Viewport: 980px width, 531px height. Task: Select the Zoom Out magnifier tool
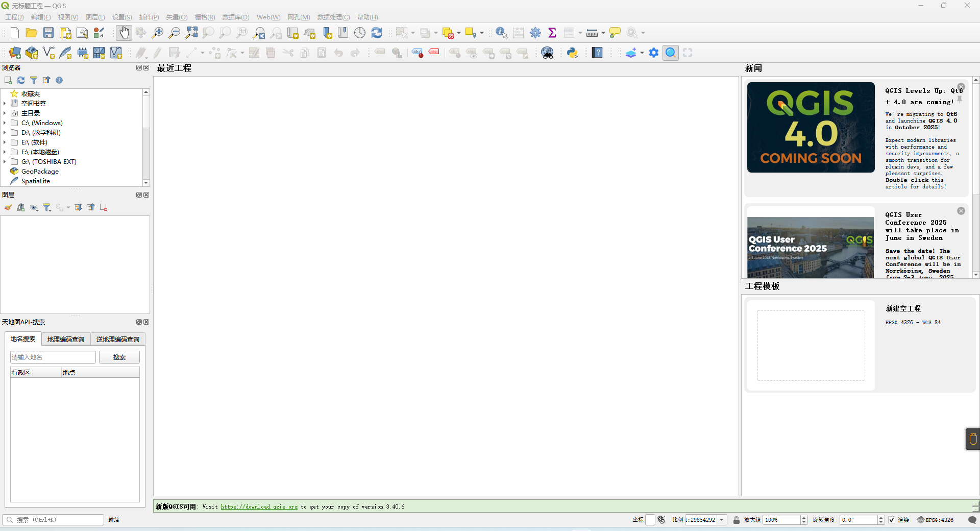point(175,33)
